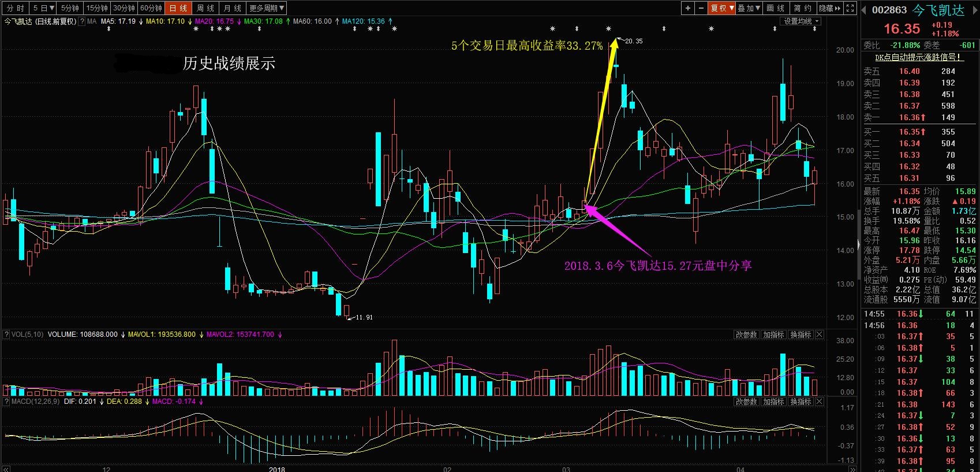Select the 60分钟 timeframe

coord(151,8)
